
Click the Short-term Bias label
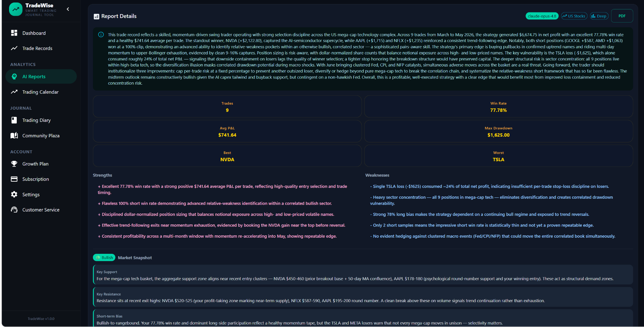(x=109, y=316)
